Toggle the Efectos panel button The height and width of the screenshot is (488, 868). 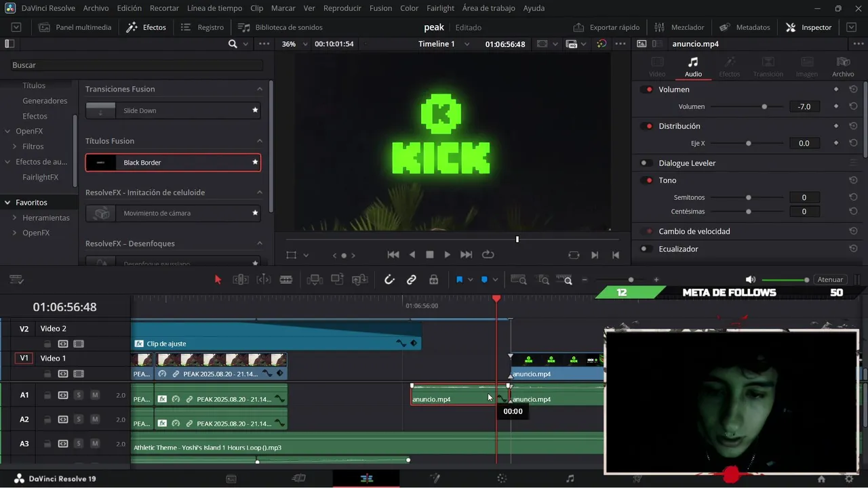point(146,27)
